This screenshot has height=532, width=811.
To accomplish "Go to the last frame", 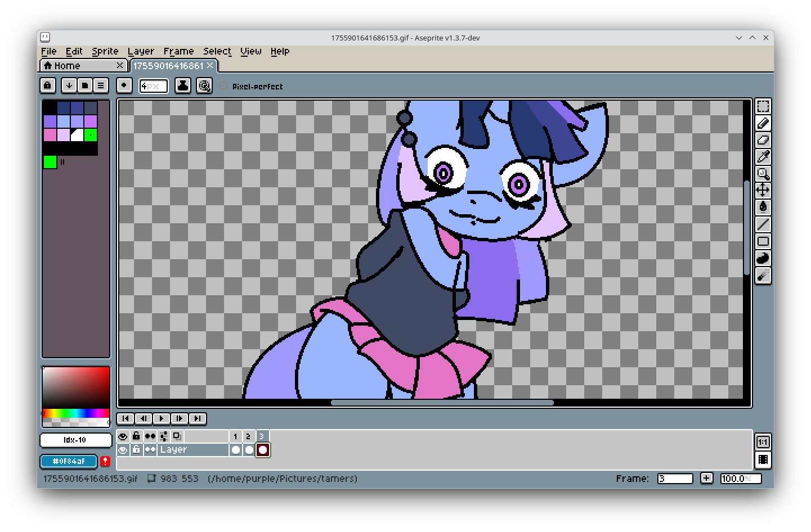I will click(198, 418).
